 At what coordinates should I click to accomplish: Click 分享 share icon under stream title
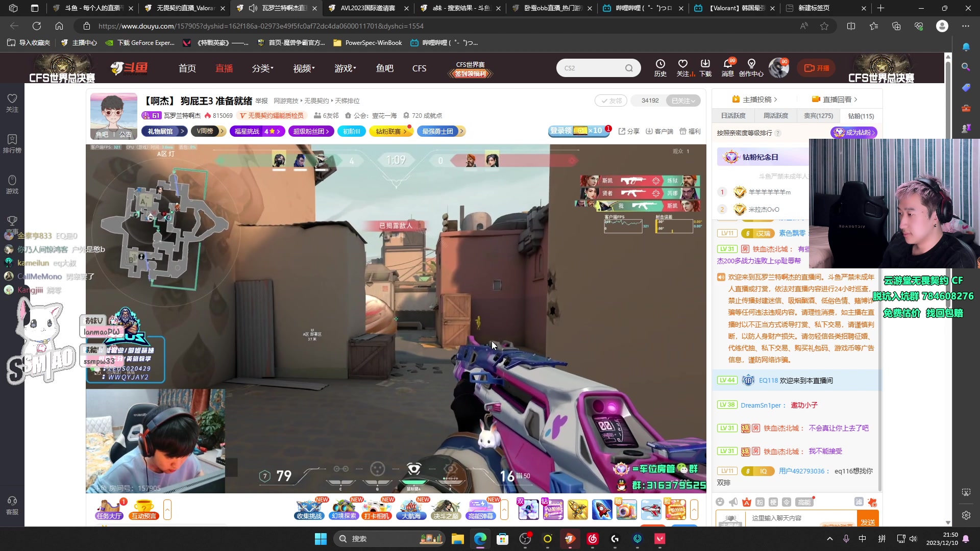tap(629, 131)
